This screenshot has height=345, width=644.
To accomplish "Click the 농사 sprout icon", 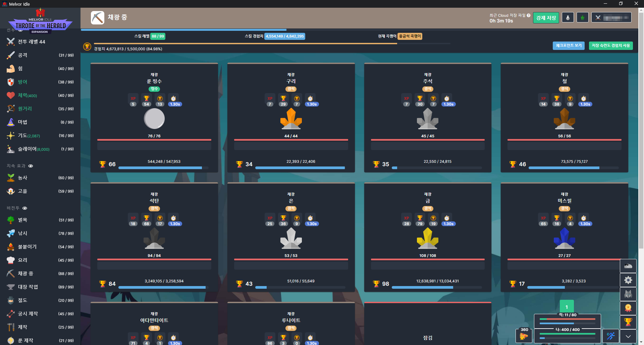I will [11, 178].
